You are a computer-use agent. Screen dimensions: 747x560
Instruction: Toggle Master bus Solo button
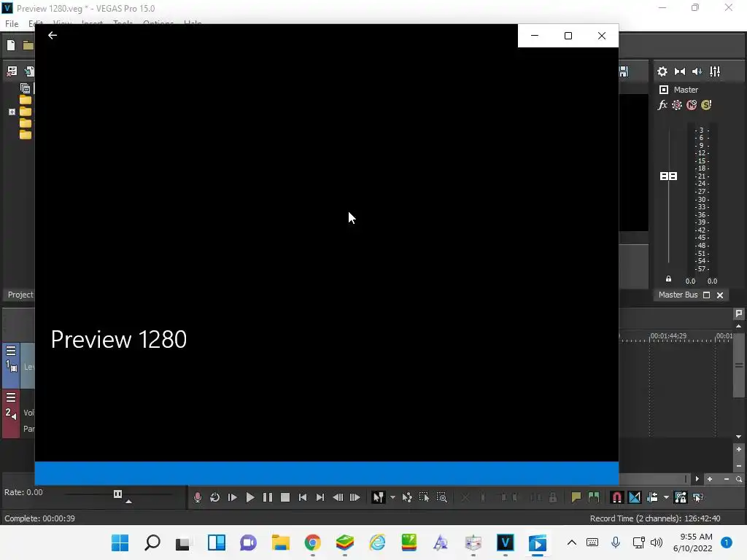(x=706, y=105)
